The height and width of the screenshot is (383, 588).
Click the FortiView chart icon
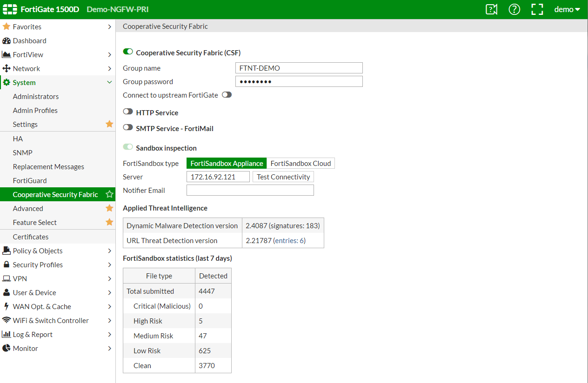click(x=6, y=54)
